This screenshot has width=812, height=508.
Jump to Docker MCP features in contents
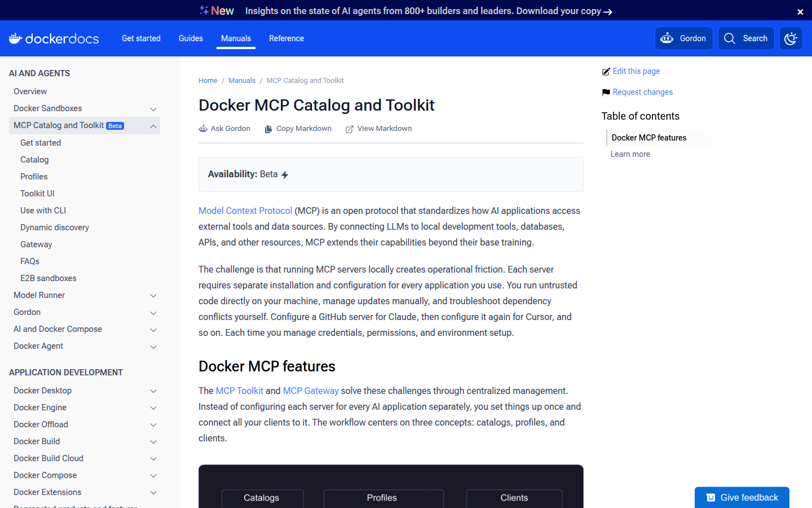click(x=649, y=138)
